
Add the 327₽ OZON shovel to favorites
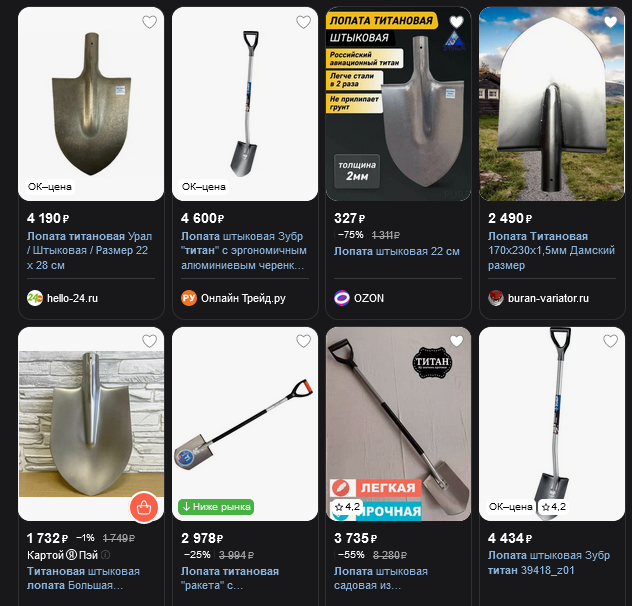point(457,22)
